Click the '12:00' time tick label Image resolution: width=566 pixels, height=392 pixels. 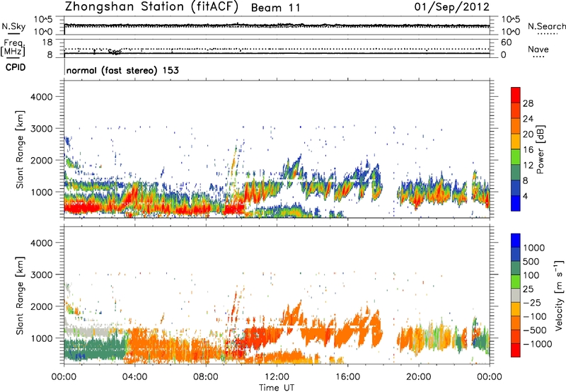pos(277,377)
